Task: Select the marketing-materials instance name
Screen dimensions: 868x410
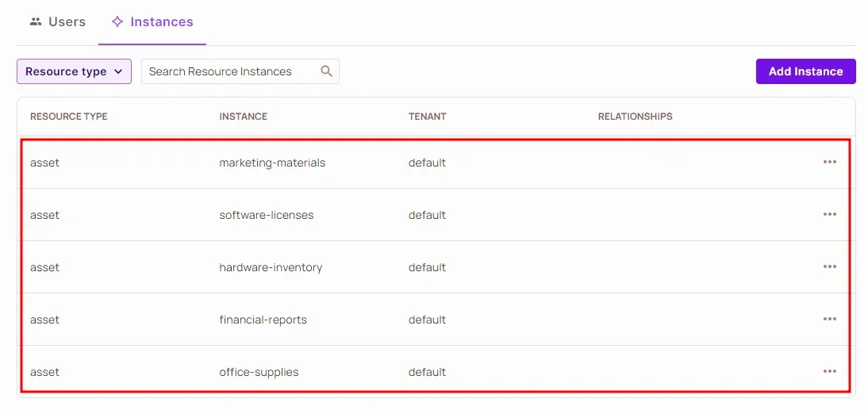Action: click(x=272, y=163)
